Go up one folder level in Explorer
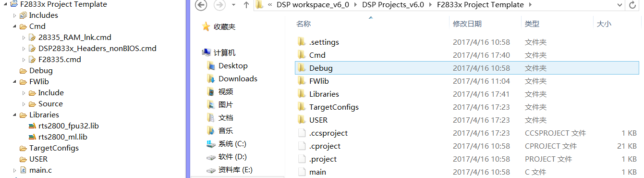Screen dimensions: 644x178 pyautogui.click(x=246, y=5)
